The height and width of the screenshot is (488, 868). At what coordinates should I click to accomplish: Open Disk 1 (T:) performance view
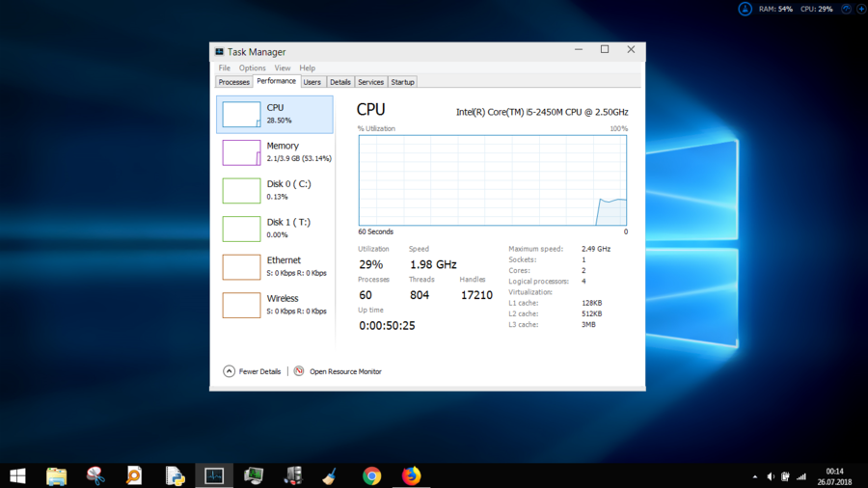(275, 229)
